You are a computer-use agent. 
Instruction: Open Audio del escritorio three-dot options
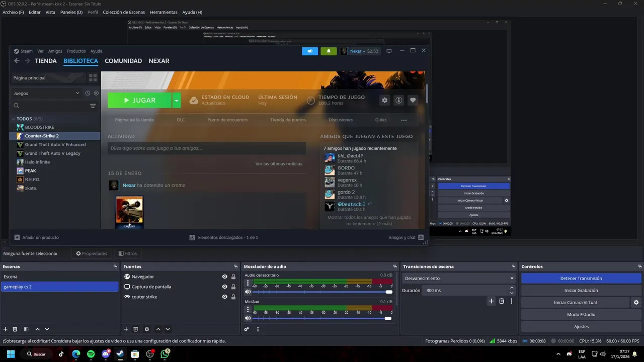[248, 283]
